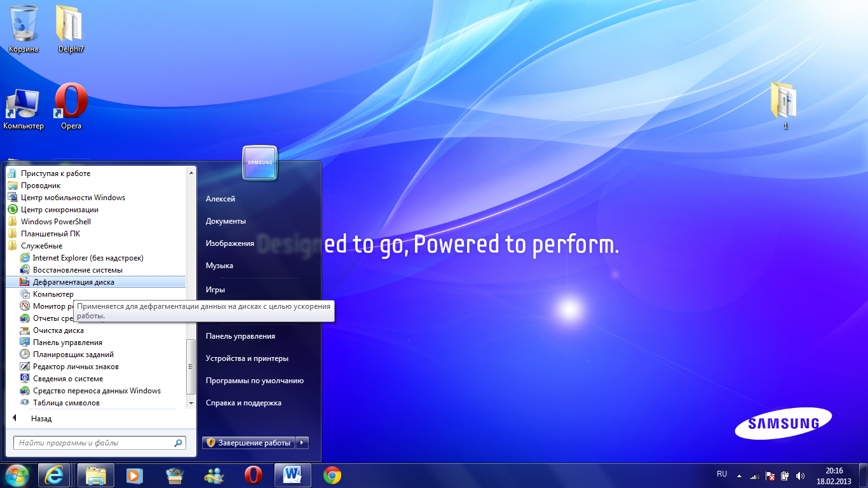The image size is (868, 488).
Task: Switch to the Word taskbar window
Action: tap(293, 475)
